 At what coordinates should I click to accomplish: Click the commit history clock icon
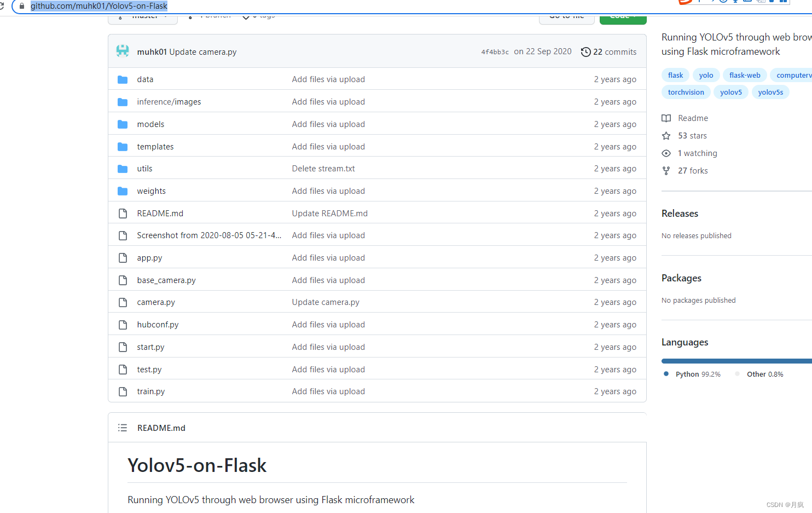pyautogui.click(x=585, y=52)
